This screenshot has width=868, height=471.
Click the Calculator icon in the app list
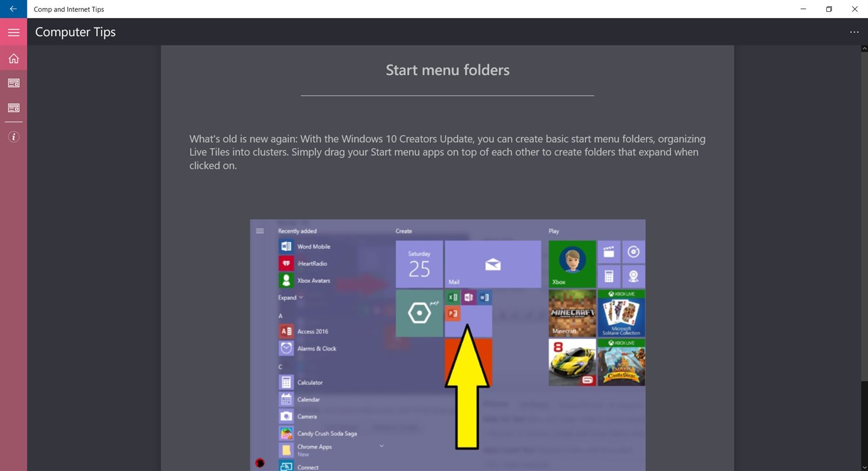coord(285,382)
